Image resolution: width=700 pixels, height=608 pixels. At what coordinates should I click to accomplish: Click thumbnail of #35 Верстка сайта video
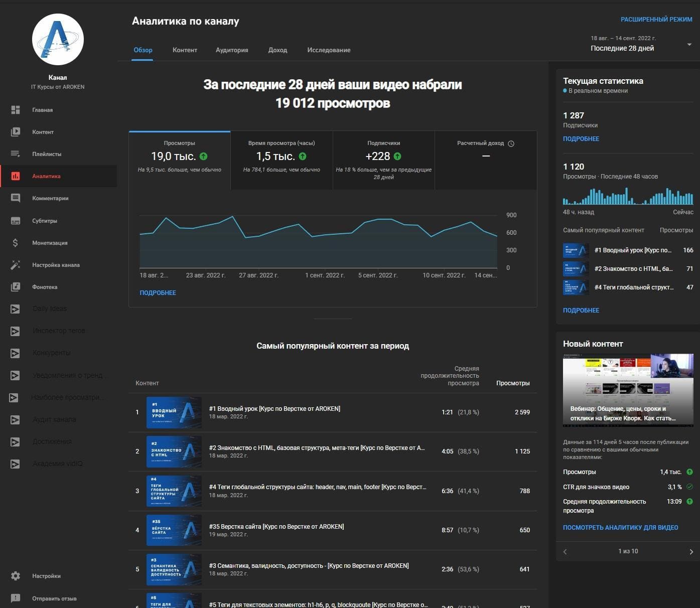[x=174, y=530]
